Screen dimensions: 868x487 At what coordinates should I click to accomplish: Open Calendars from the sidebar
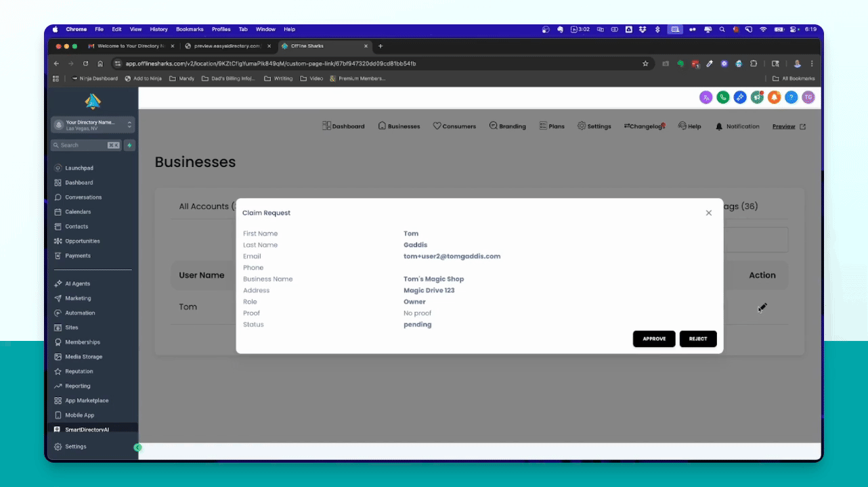point(78,212)
